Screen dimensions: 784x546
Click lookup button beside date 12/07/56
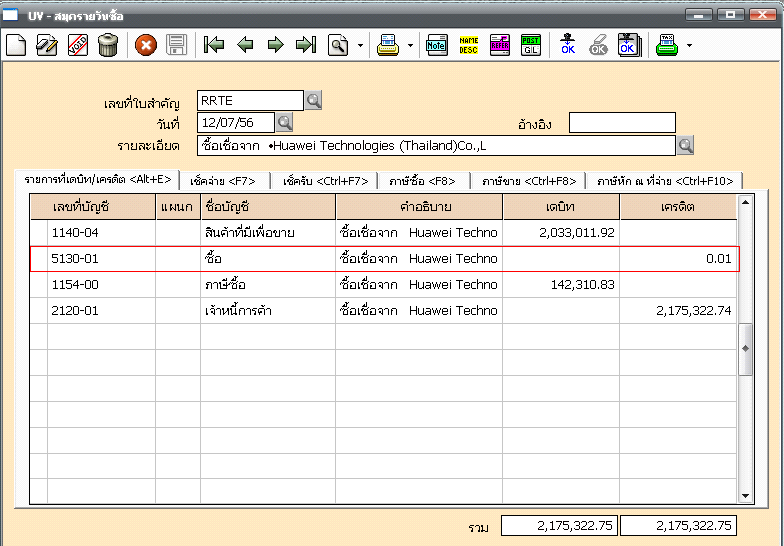pyautogui.click(x=284, y=122)
